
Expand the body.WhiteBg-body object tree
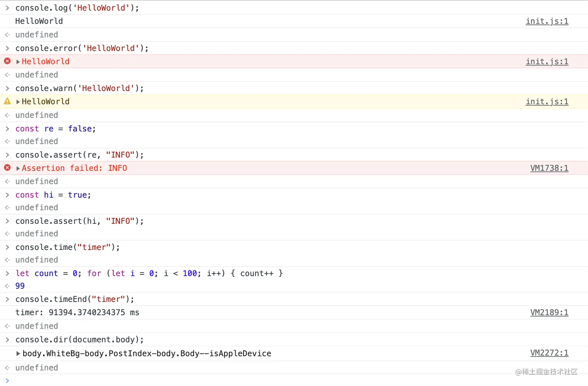pyautogui.click(x=18, y=354)
